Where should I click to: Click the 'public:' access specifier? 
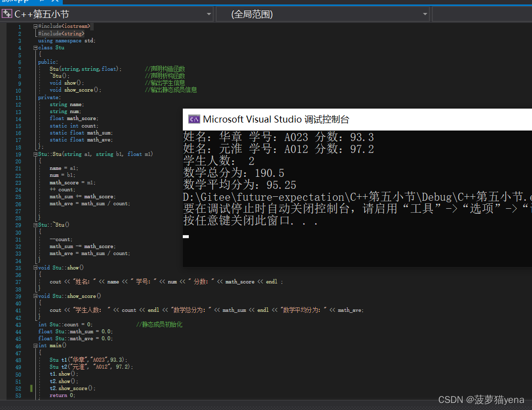tap(48, 62)
